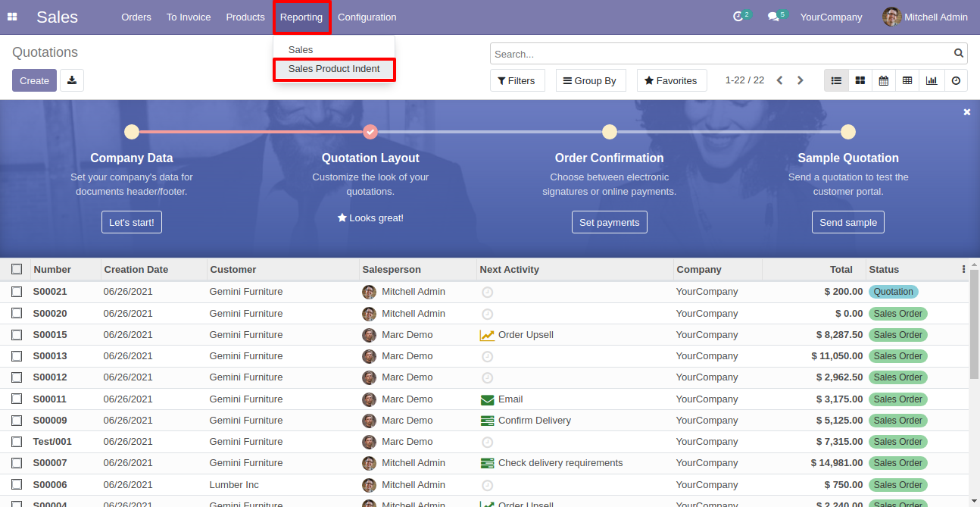Switch to pivot table view
980x507 pixels.
907,80
